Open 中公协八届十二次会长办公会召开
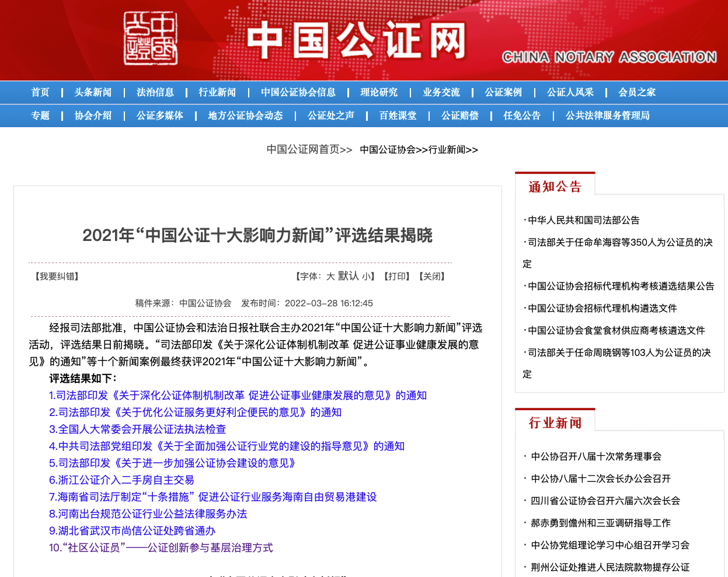The width and height of the screenshot is (728, 577). (x=601, y=478)
